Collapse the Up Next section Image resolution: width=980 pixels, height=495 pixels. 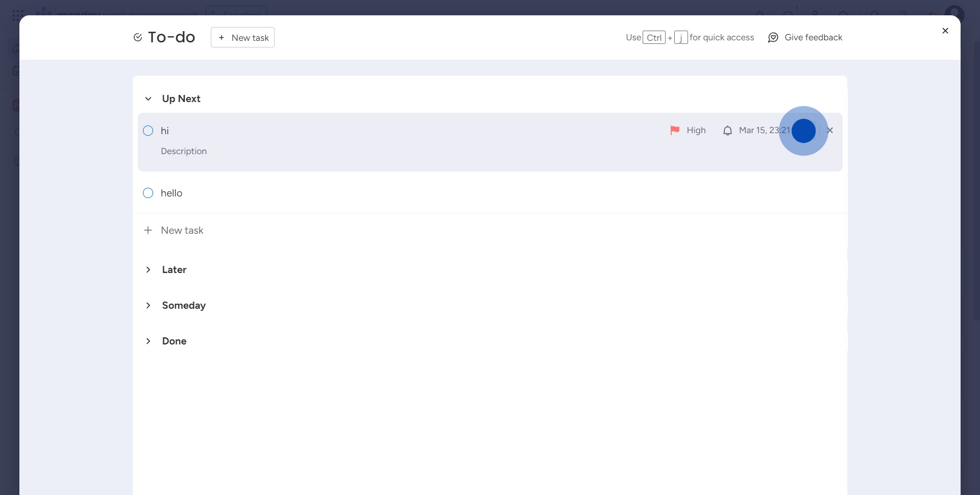148,99
